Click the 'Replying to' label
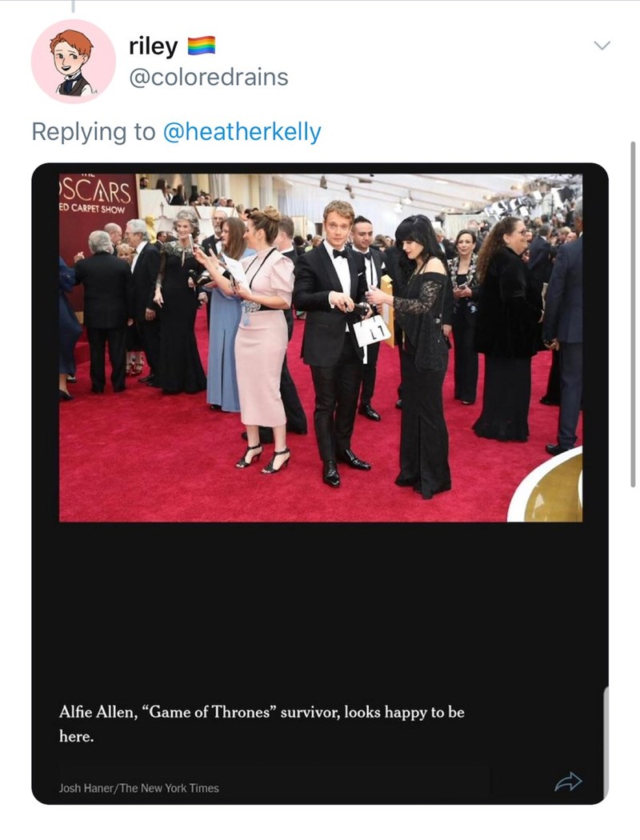The width and height of the screenshot is (640, 840). [x=94, y=132]
